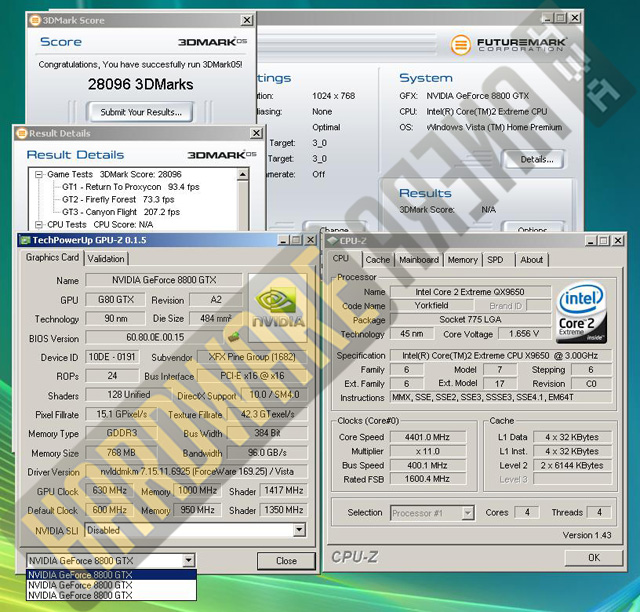640x612 pixels.
Task: Open the Processor #1 selection dropdown
Action: (468, 513)
